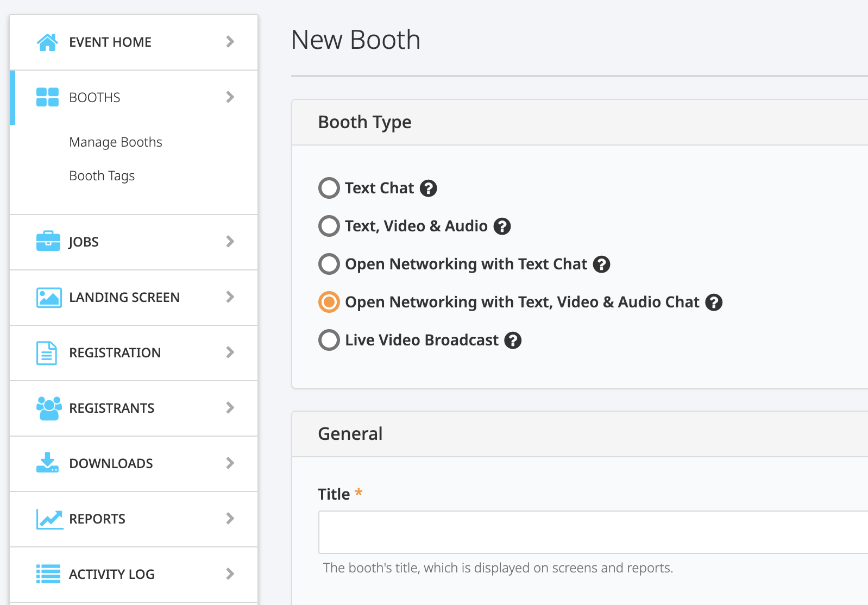Expand the Activity Log chevron
This screenshot has width=868, height=605.
(x=230, y=574)
